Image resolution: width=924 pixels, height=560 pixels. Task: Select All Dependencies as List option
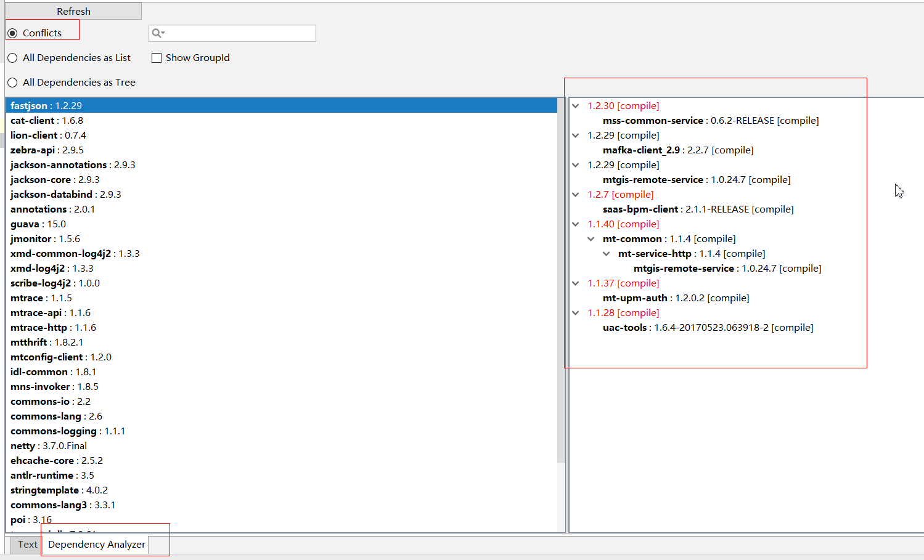[x=12, y=58]
